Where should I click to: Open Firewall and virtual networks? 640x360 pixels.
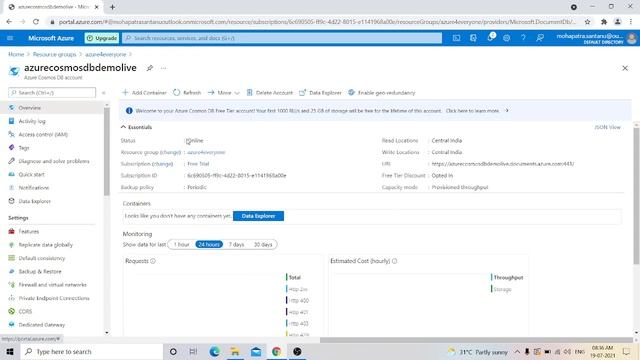[51, 285]
